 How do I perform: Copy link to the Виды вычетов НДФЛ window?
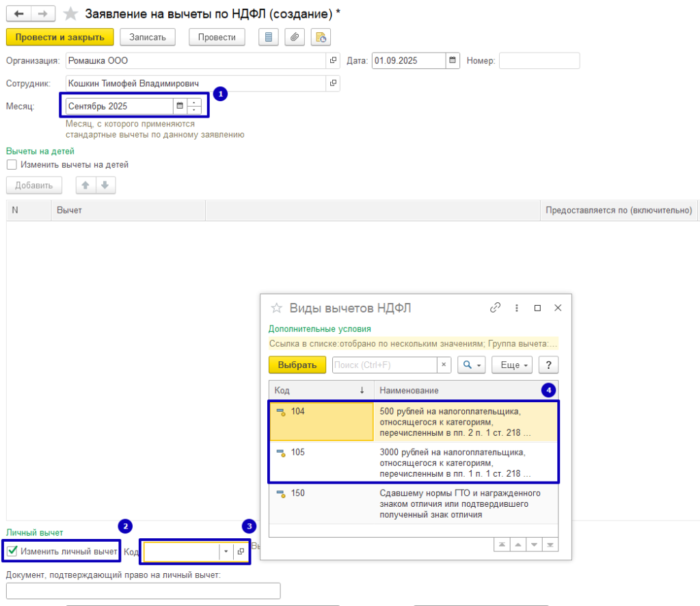[496, 308]
